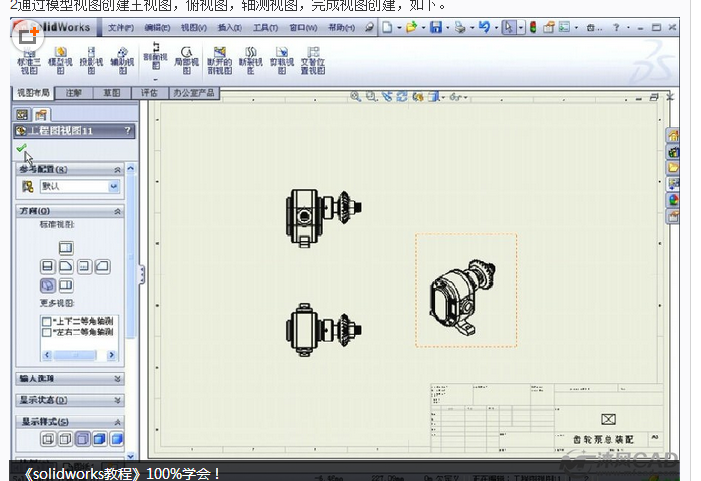701x481 pixels.
Task: Expand the 显示状态(D) section
Action: pos(117,400)
